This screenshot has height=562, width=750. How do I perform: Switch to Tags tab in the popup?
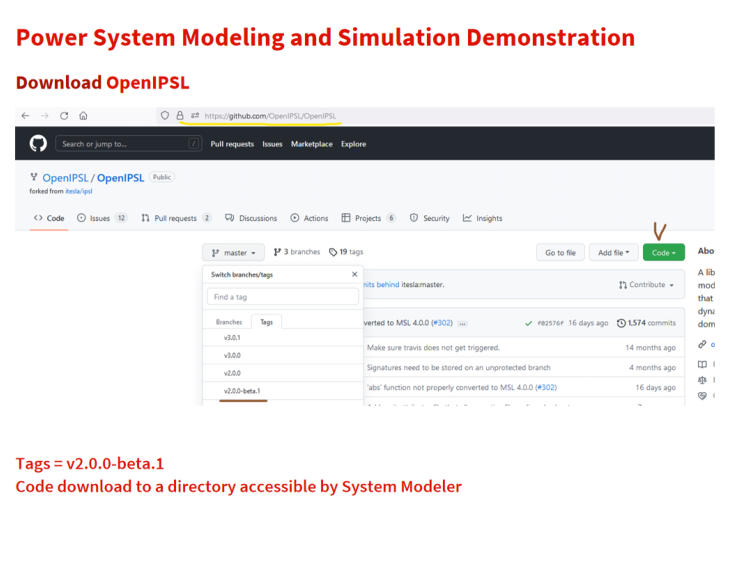point(266,322)
